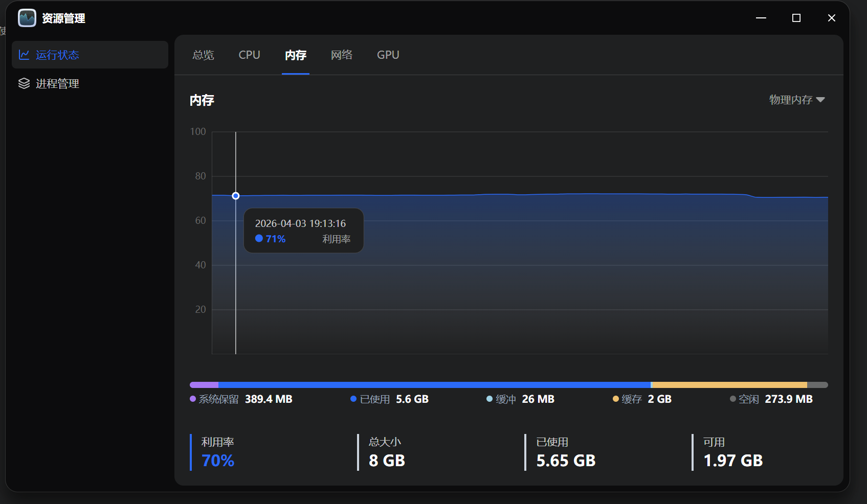Minimize the 资源管理 window
The image size is (867, 504).
tap(761, 18)
